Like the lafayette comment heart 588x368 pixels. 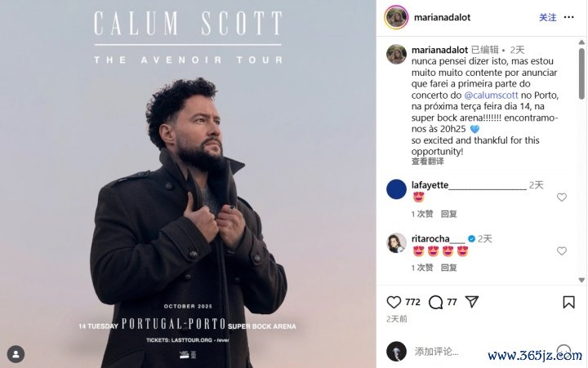tap(561, 197)
